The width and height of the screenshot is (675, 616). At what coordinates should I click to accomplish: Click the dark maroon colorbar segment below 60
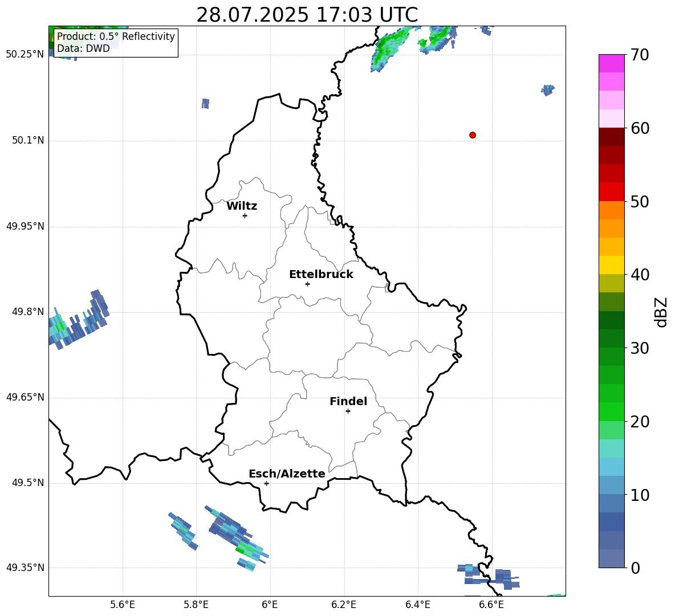pos(611,137)
